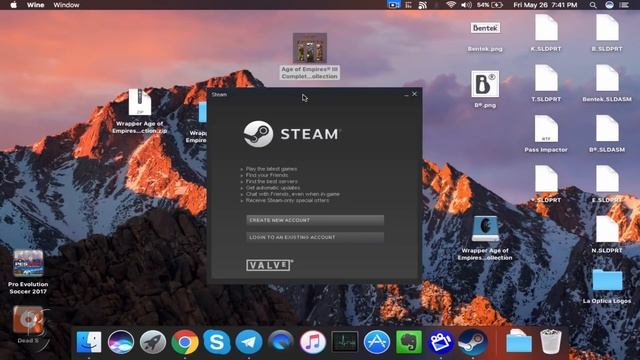Screen dimensions: 640x360
Task: Open Finder from the dock
Action: (x=89, y=342)
